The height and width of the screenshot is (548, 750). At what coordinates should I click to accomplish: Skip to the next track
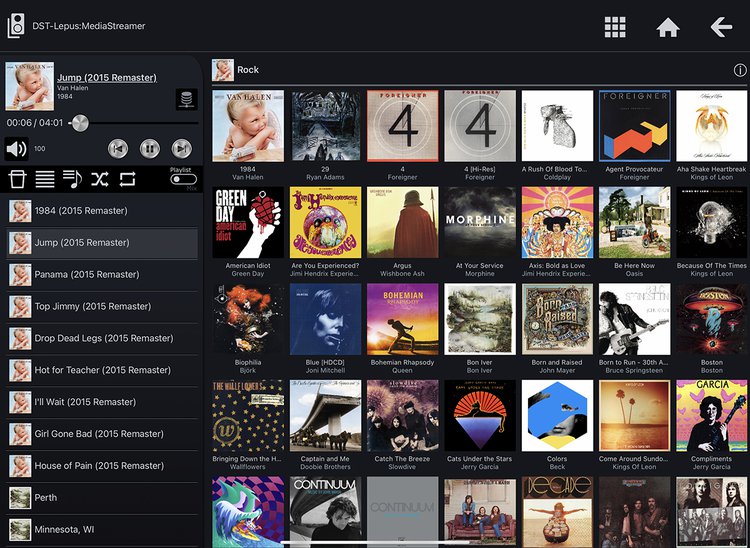pyautogui.click(x=181, y=149)
